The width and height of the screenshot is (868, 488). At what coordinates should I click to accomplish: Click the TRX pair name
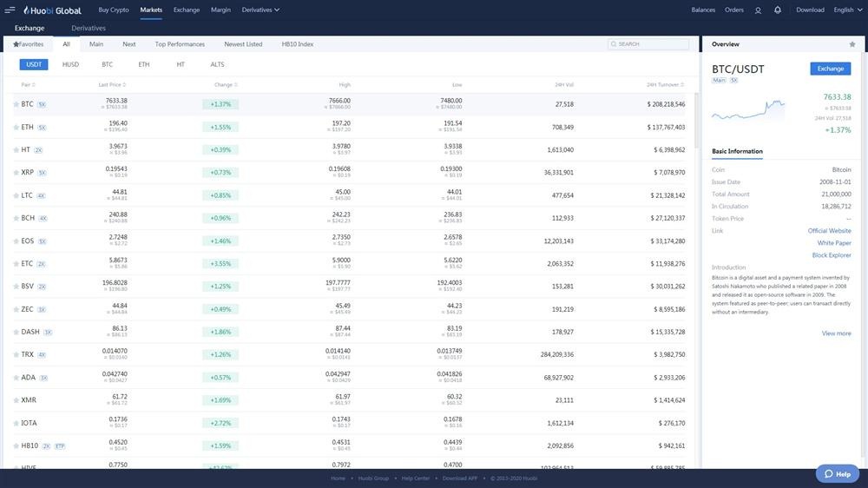pos(27,354)
